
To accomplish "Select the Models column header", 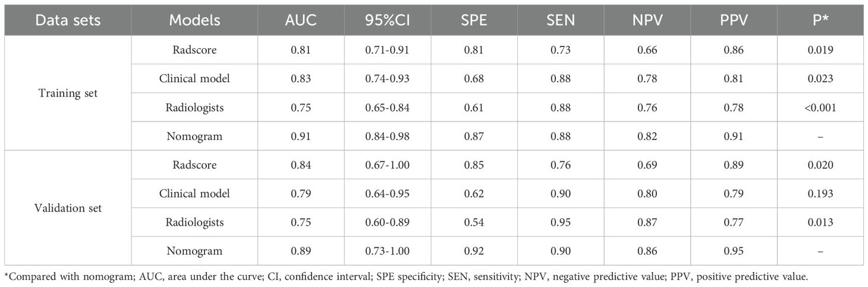I will click(194, 20).
